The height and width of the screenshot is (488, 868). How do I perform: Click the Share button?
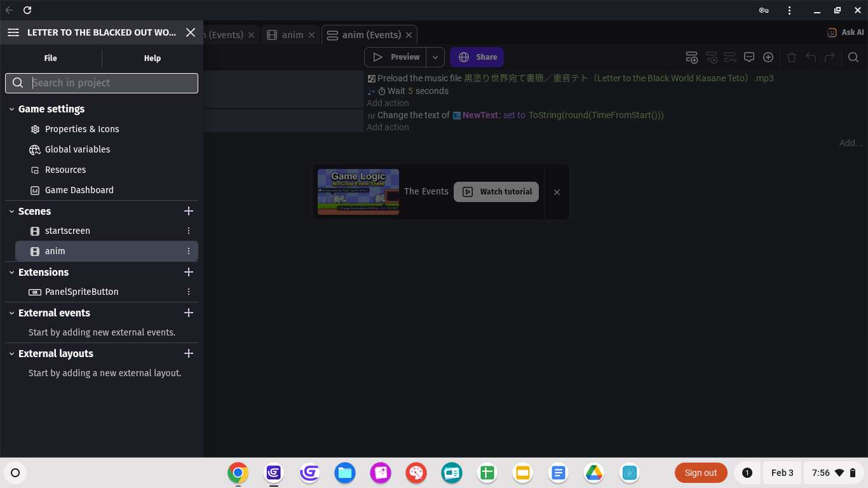(x=477, y=57)
